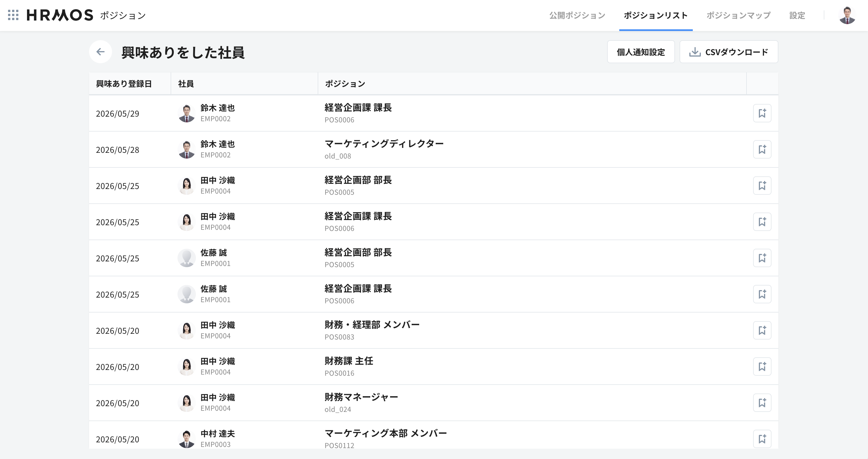Open 佐藤 誠 name in POS0006 row
Screen dimensions: 868x459
click(214, 289)
